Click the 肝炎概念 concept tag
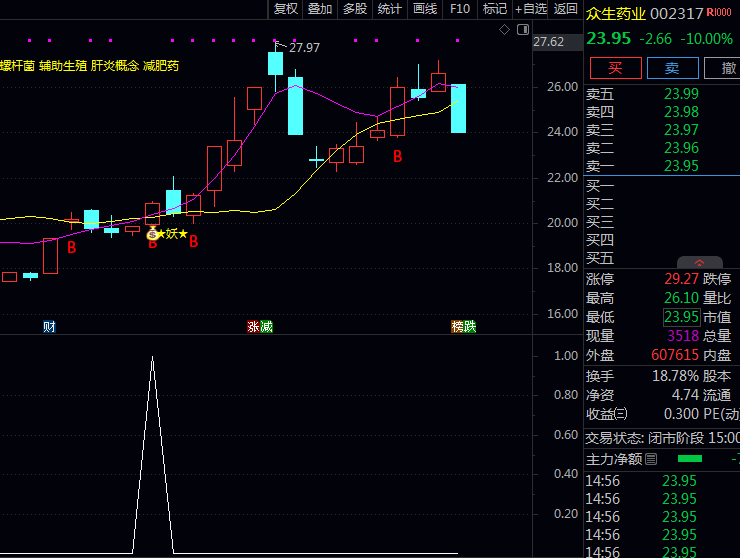This screenshot has width=740, height=558. (115, 66)
